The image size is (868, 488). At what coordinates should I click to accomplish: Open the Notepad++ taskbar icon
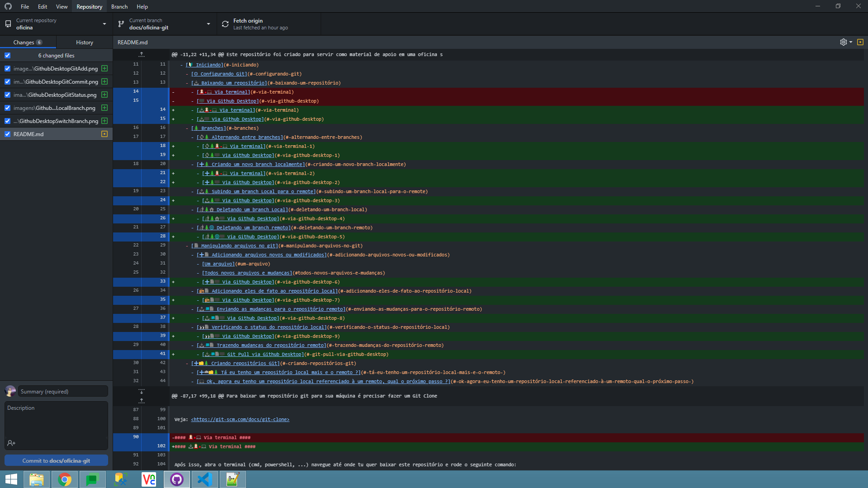pos(232,479)
